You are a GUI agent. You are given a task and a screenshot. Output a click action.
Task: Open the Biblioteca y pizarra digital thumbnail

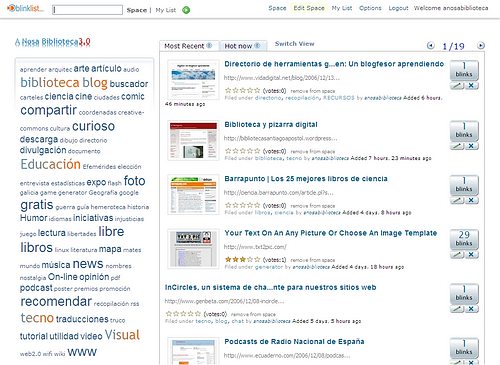pos(193,140)
